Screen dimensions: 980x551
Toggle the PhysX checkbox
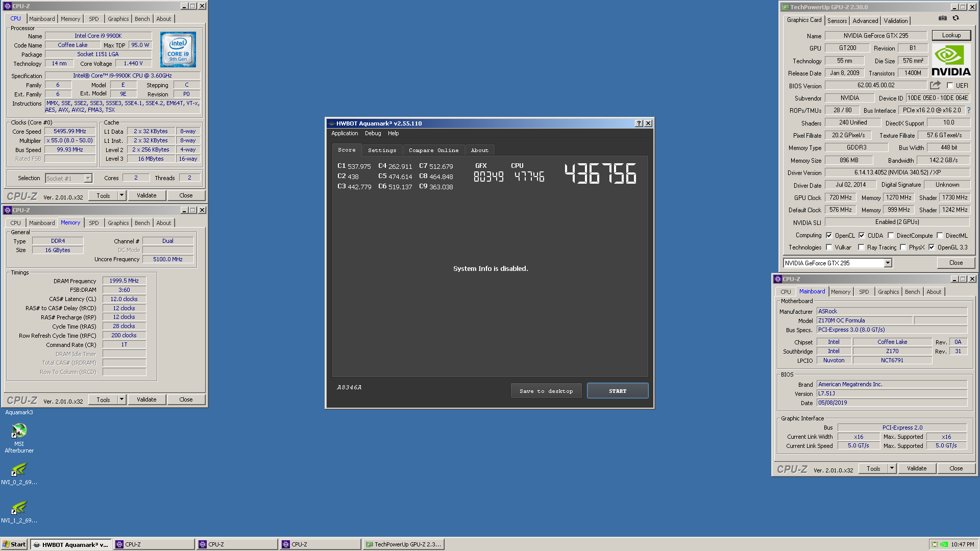pyautogui.click(x=903, y=247)
